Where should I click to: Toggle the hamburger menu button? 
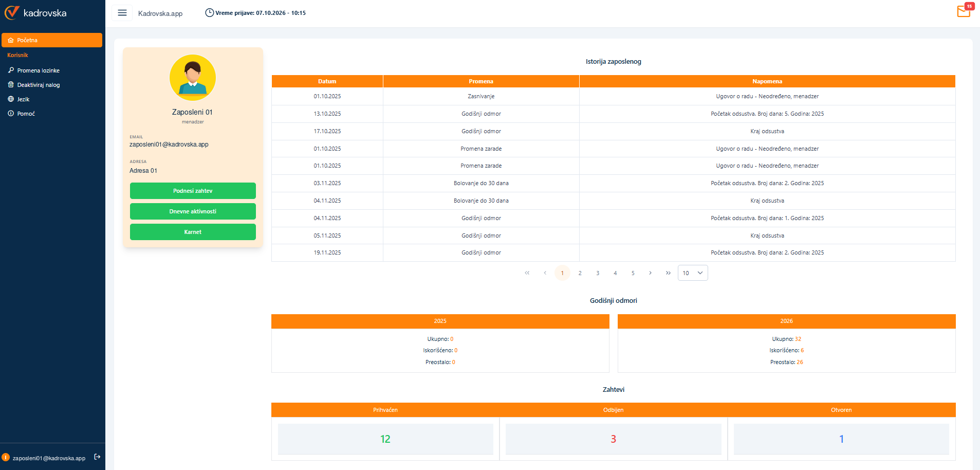122,13
